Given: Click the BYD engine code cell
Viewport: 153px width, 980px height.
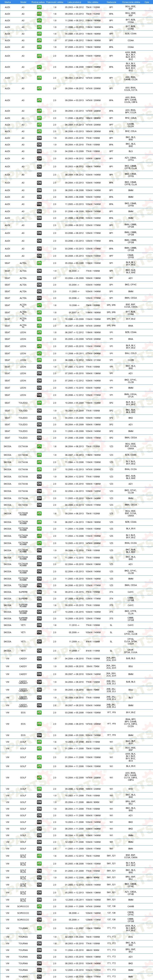Looking at the screenshot, I should [131, 789].
